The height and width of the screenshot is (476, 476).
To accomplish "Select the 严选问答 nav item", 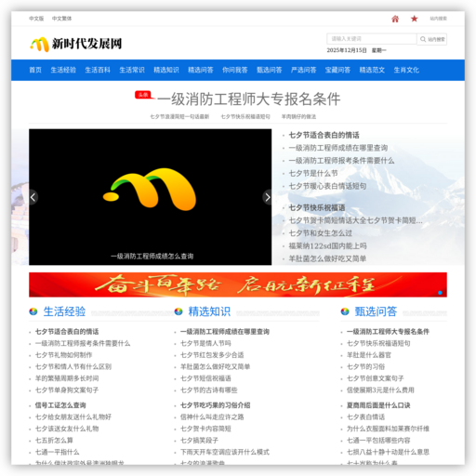I will coord(304,70).
